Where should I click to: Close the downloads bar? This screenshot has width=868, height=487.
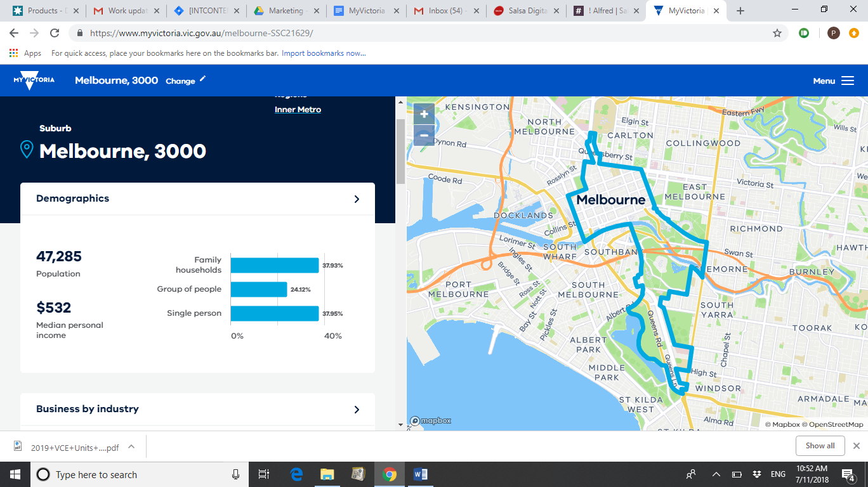point(856,446)
